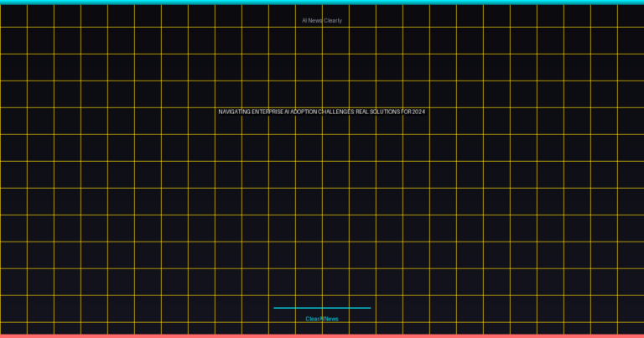The width and height of the screenshot is (644, 338).
Task: Click "2024" at the headline's end
Action: click(x=418, y=112)
